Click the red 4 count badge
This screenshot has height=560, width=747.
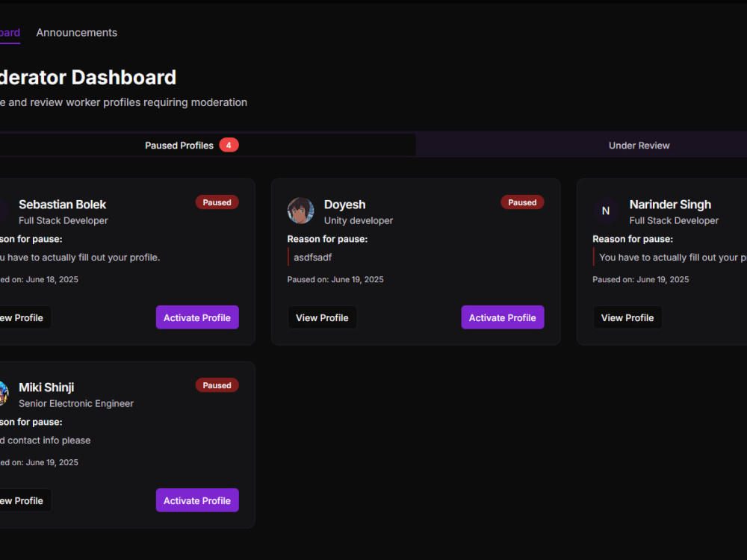click(229, 146)
